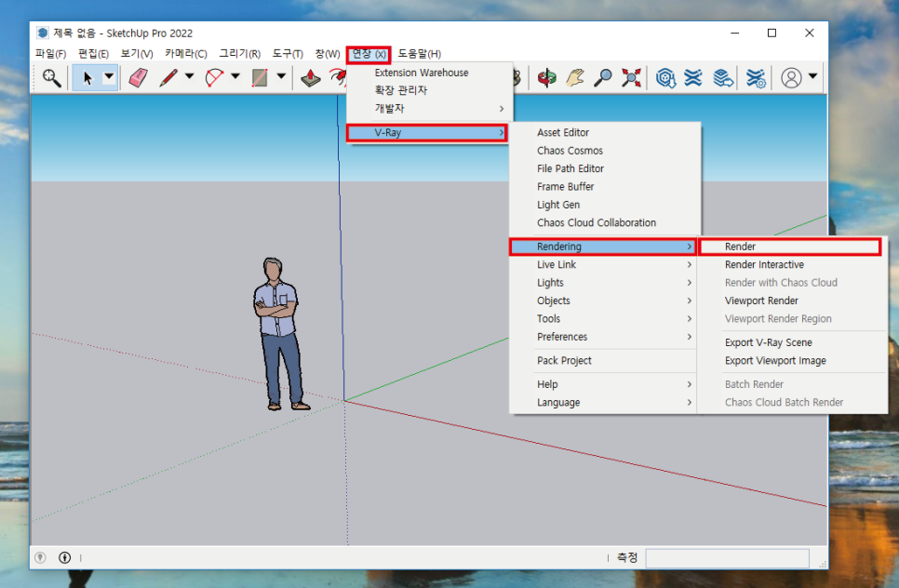Image resolution: width=899 pixels, height=588 pixels.
Task: Open the 3D Warehouse icon
Action: [665, 77]
